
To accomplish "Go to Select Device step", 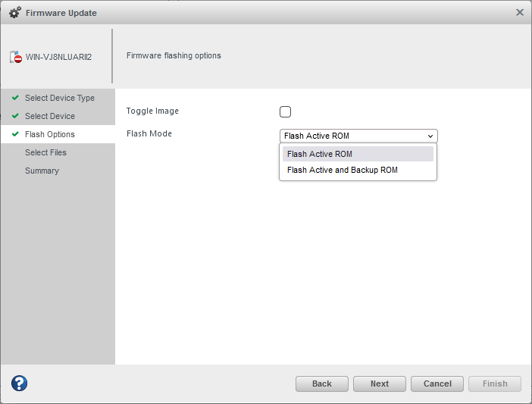I will pos(50,116).
